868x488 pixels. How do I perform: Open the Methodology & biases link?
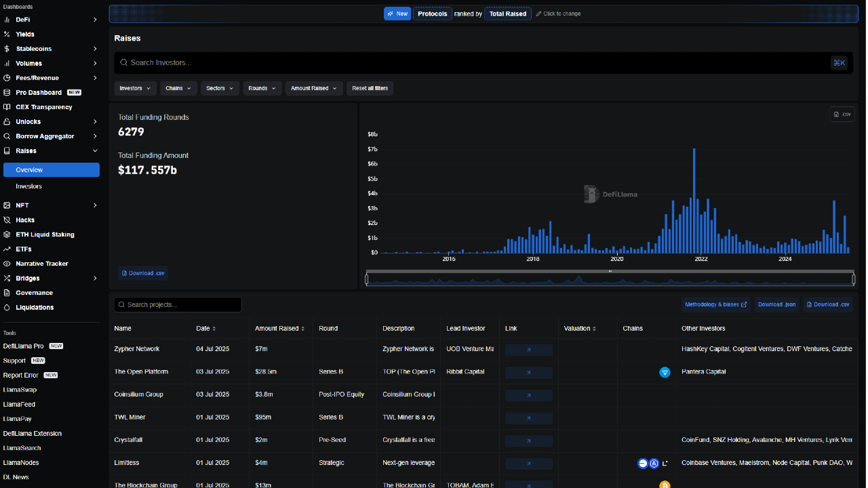pos(715,304)
